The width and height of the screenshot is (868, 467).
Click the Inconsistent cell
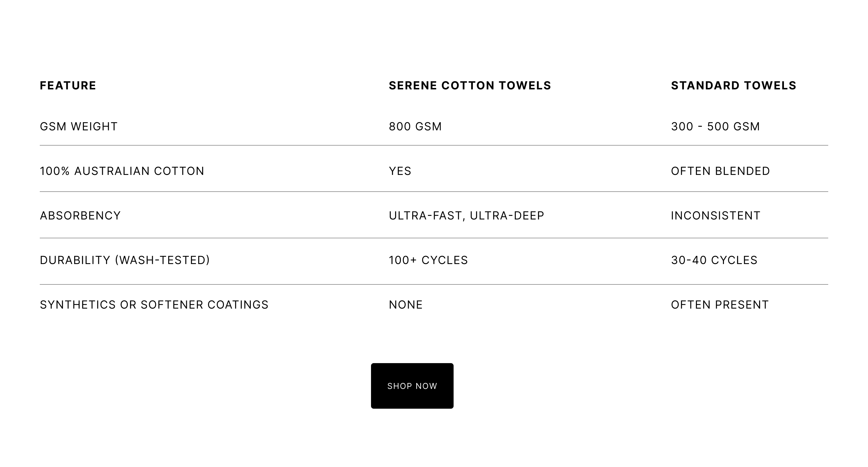[716, 216]
